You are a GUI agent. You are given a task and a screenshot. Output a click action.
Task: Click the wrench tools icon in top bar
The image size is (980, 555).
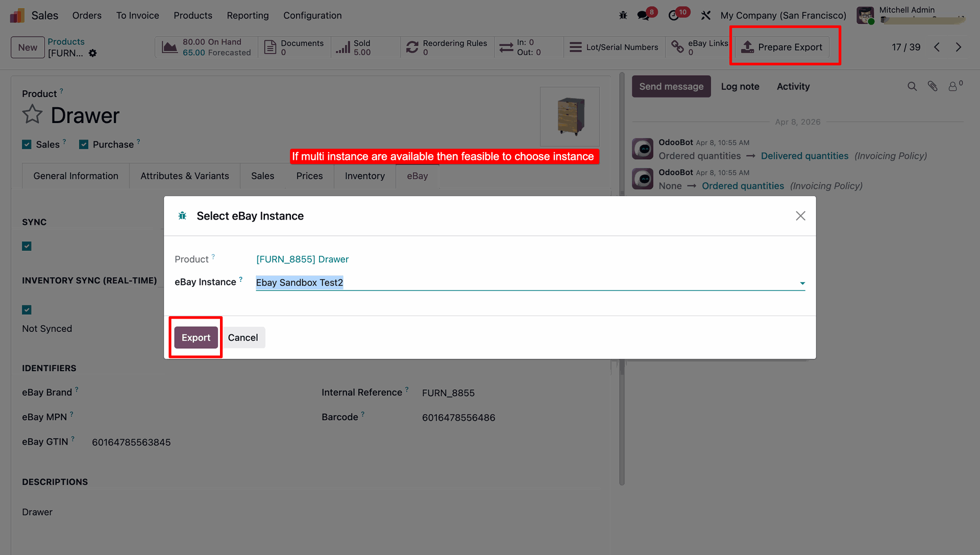706,15
